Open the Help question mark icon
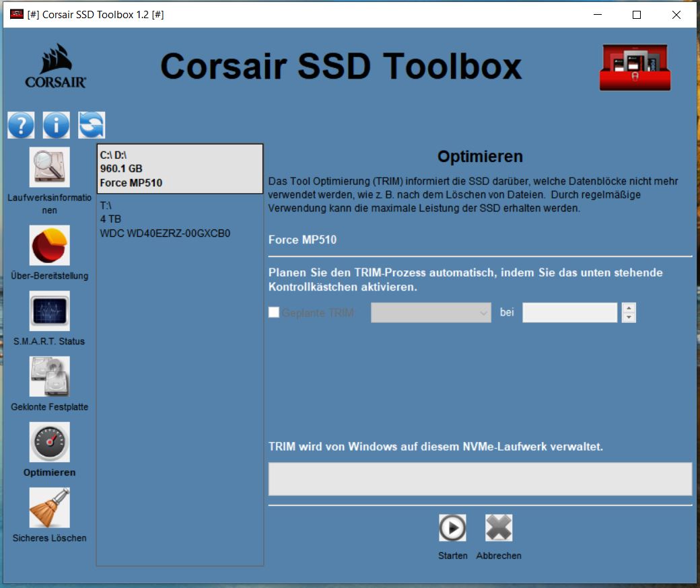The width and height of the screenshot is (700, 588). coord(21,125)
